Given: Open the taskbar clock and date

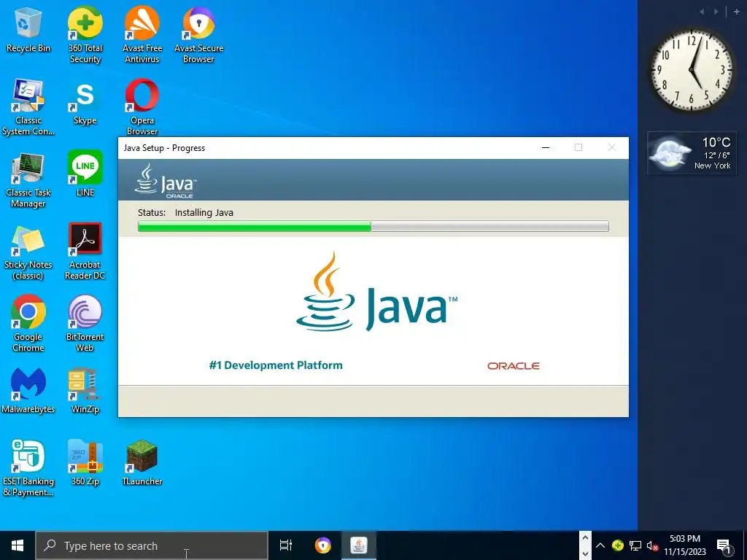Looking at the screenshot, I should 685,545.
